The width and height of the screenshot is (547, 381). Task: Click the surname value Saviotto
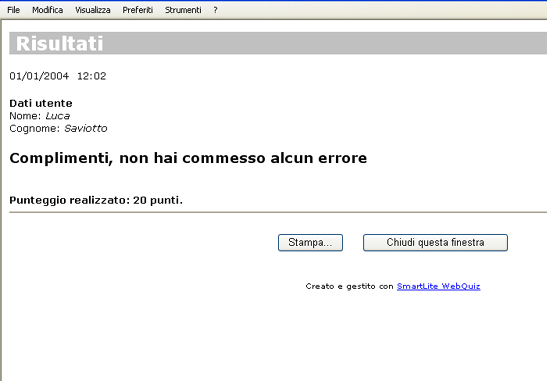click(86, 128)
